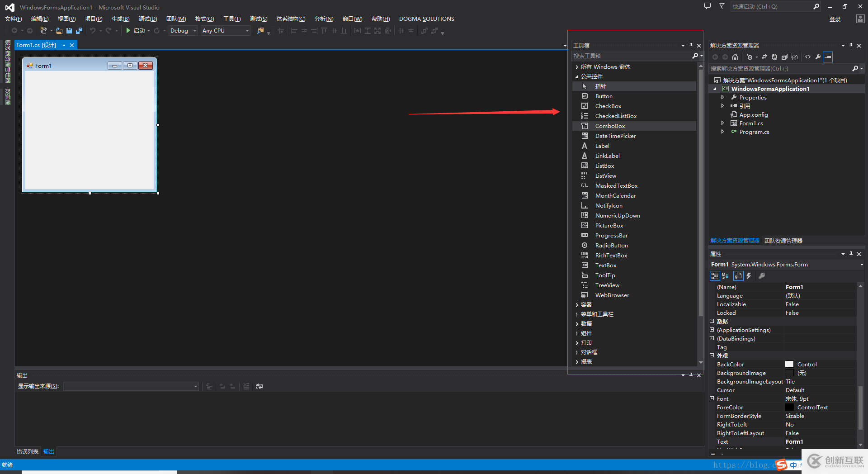The image size is (868, 474).
Task: Select CheckBox control in Toolbox
Action: click(x=634, y=106)
